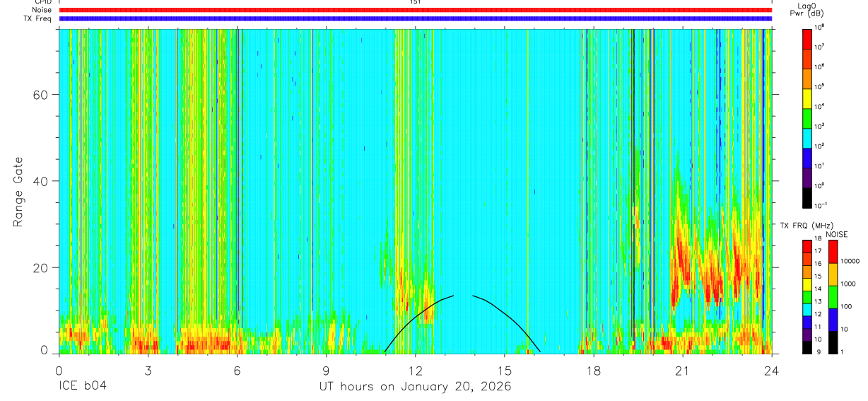Click the red top segment of the Lag0 Pwr color bar
Viewport: 868px width, 401px height.
(x=807, y=38)
